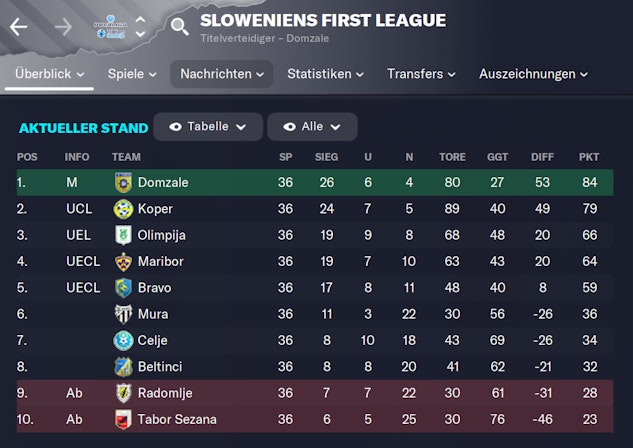Click the forward arrow navigation icon
Image resolution: width=633 pixels, height=448 pixels.
pos(63,27)
